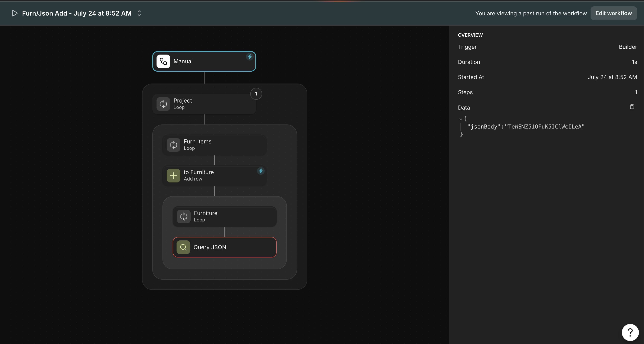This screenshot has height=344, width=644.
Task: Click the Furn Items loop icon
Action: (174, 145)
